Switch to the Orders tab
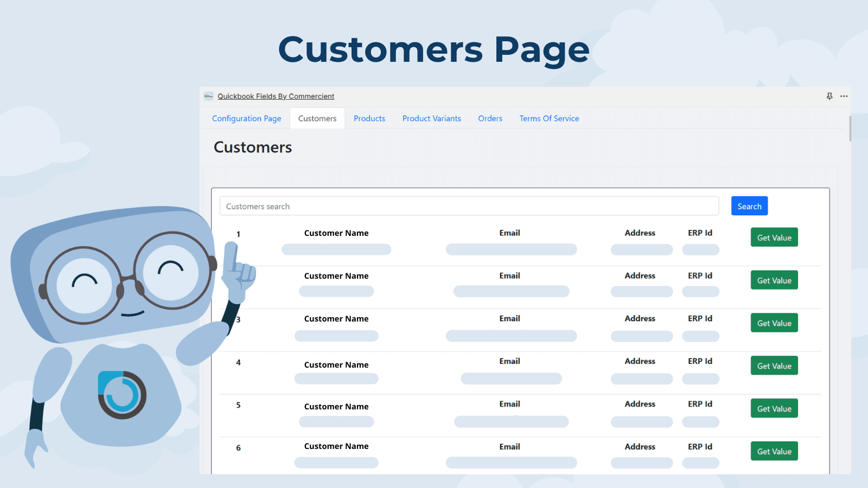868x488 pixels. click(490, 118)
